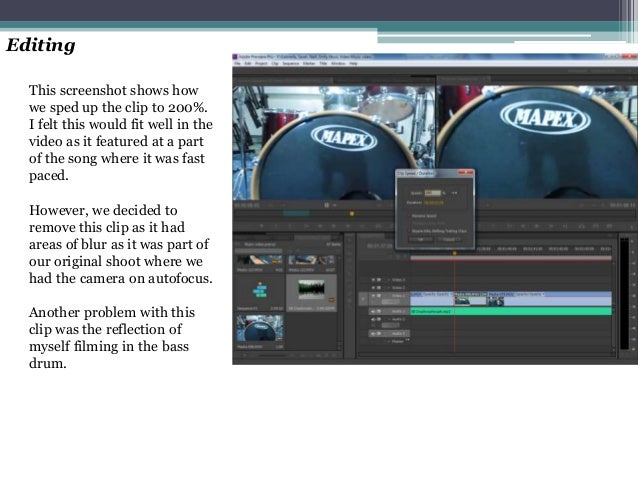Toggle the speed/duration link icon
Screen dimensions: 638x479
pyautogui.click(x=454, y=193)
